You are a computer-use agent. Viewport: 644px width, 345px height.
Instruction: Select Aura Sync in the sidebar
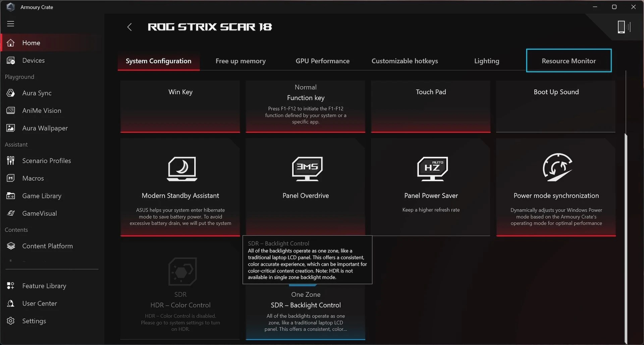pyautogui.click(x=37, y=93)
